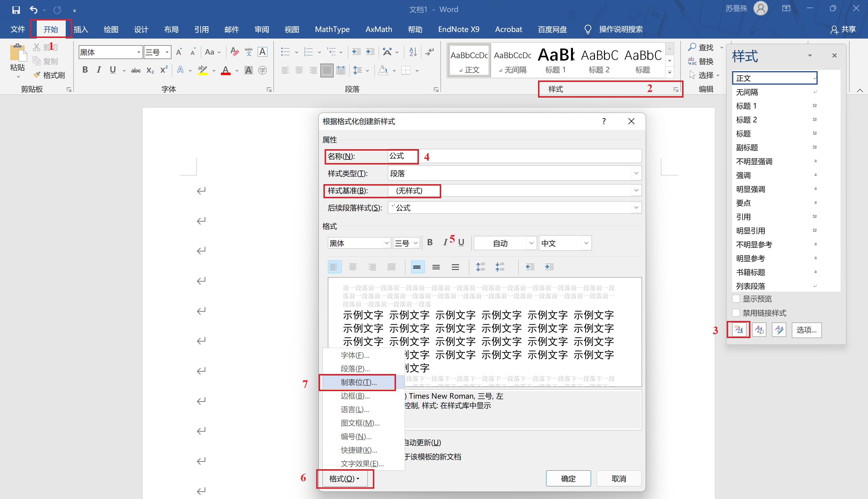This screenshot has width=868, height=499.
Task: Apply the red font color swatch
Action: tap(225, 70)
